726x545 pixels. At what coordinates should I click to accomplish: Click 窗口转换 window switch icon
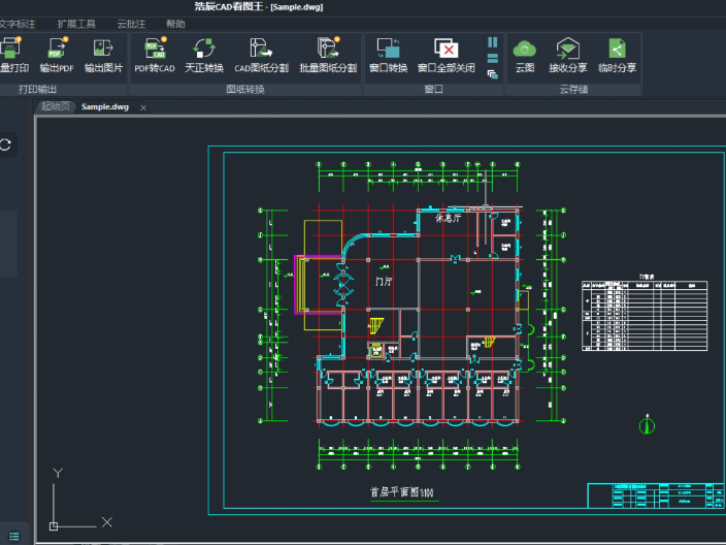point(388,49)
